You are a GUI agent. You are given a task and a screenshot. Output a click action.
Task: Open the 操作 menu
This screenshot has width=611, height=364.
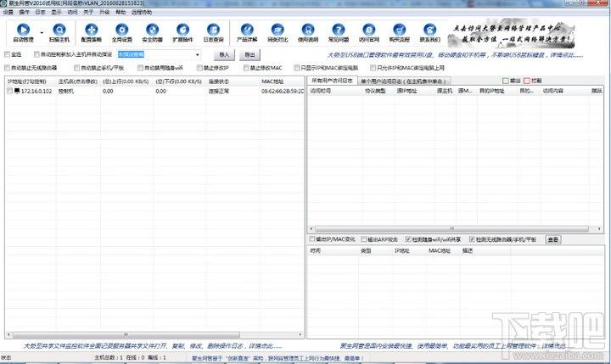[x=24, y=12]
